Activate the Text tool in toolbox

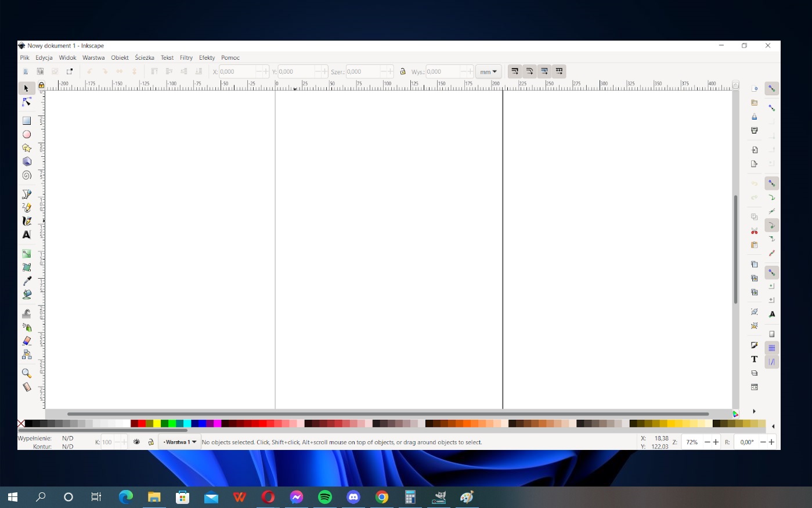pyautogui.click(x=27, y=235)
